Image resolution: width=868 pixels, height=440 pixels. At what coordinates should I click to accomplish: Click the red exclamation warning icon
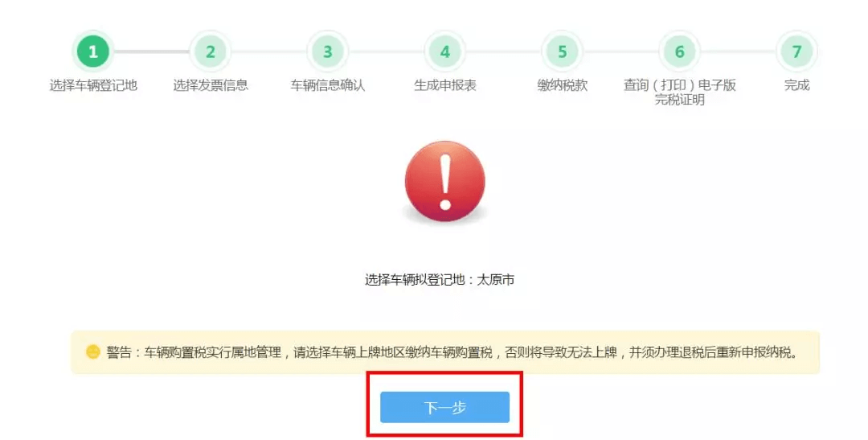pos(445,182)
